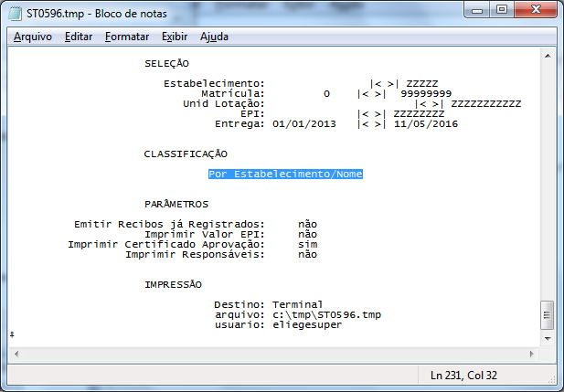
Task: Click 'Terminal' destination value
Action: tap(297, 305)
